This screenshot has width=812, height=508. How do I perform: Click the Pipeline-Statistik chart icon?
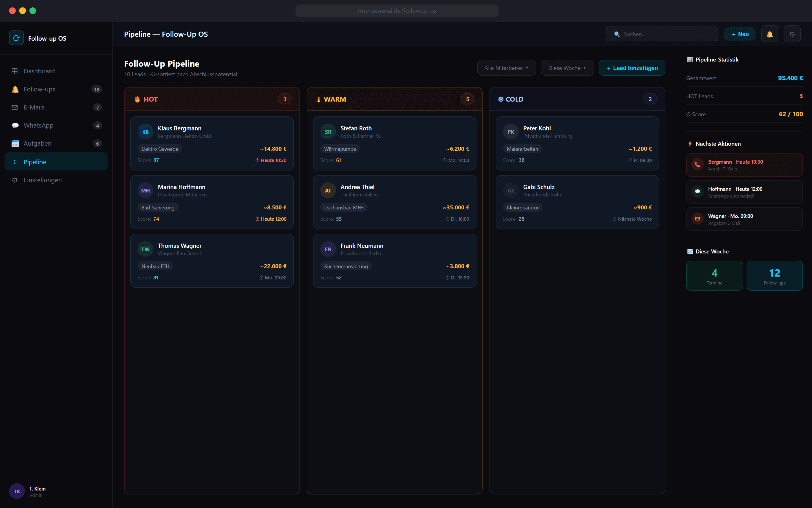pyautogui.click(x=690, y=60)
